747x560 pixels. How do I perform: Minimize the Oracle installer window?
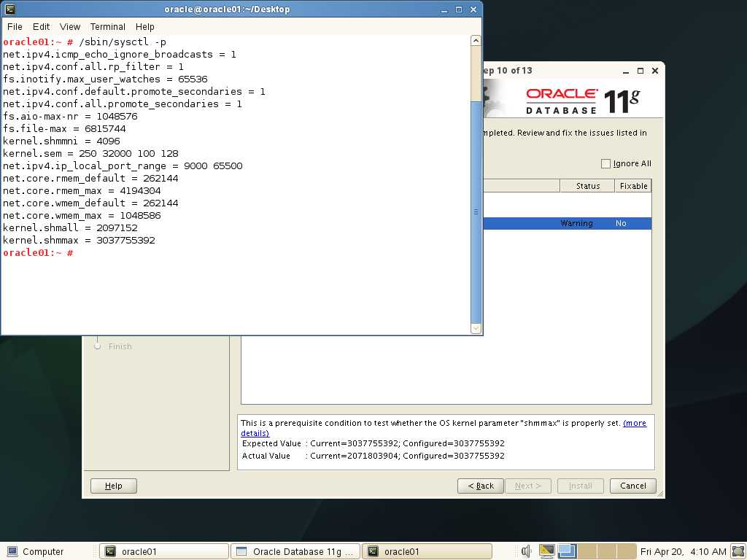626,71
